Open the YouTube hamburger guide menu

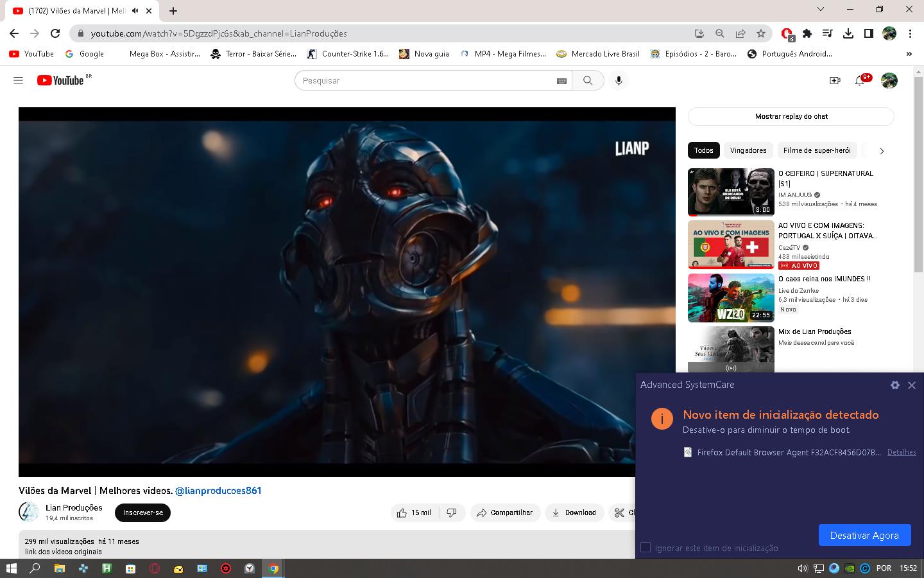pos(18,80)
